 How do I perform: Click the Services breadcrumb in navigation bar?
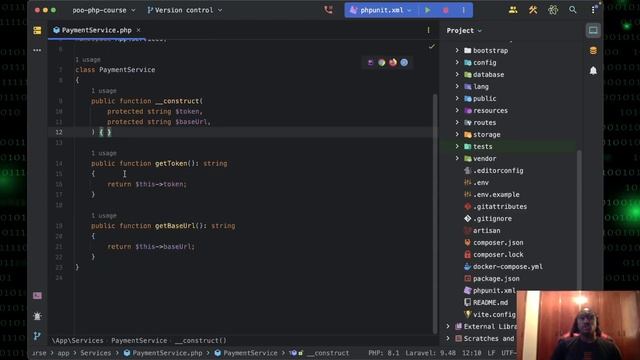point(96,353)
